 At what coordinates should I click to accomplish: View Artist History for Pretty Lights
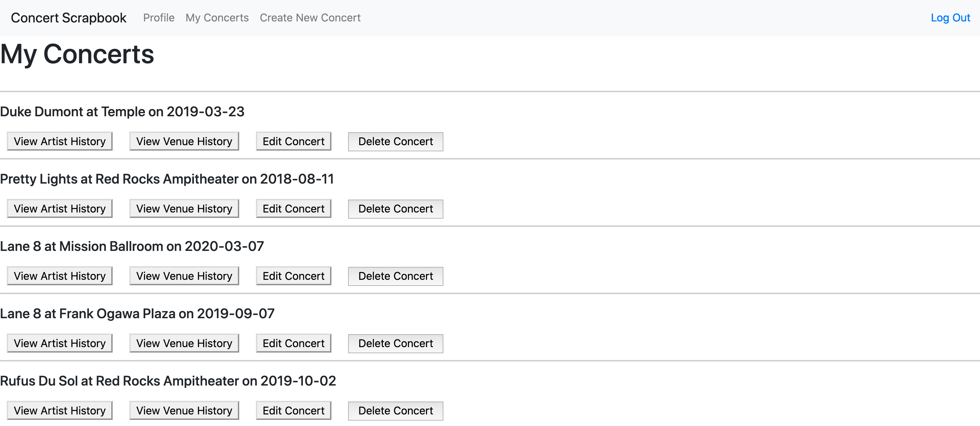(60, 209)
